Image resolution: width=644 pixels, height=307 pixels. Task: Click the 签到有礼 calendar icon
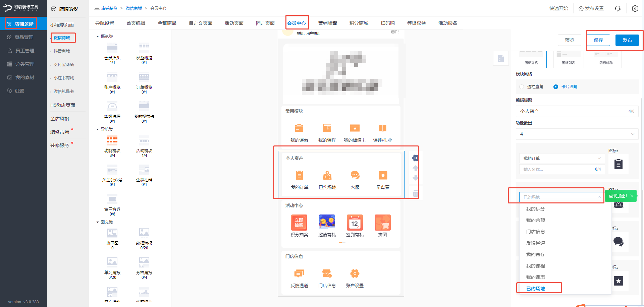pos(355,222)
